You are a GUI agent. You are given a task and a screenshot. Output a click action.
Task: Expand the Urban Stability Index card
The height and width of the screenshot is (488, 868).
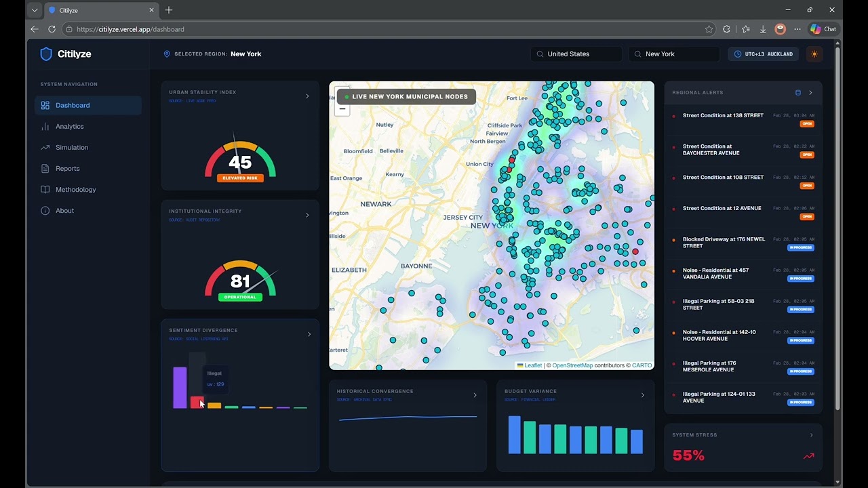[x=307, y=96]
